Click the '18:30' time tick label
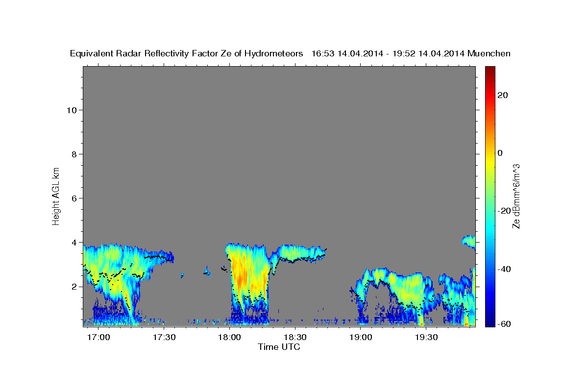The width and height of the screenshot is (588, 392). (x=295, y=338)
